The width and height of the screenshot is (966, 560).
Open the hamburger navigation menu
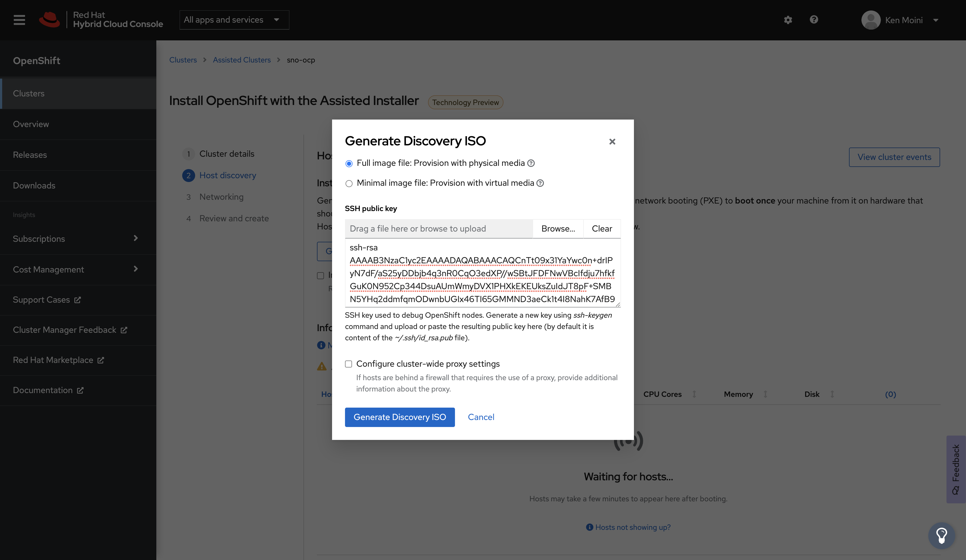19,20
